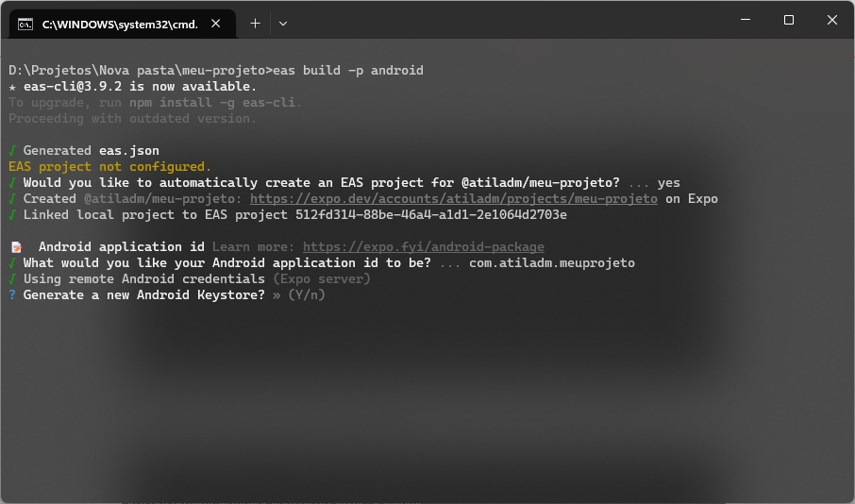Click 'EAS project not configured.' warning
The image size is (855, 504).
pyautogui.click(x=109, y=166)
